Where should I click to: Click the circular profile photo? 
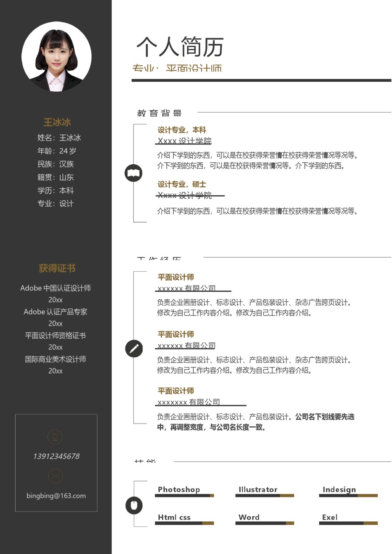[x=57, y=57]
